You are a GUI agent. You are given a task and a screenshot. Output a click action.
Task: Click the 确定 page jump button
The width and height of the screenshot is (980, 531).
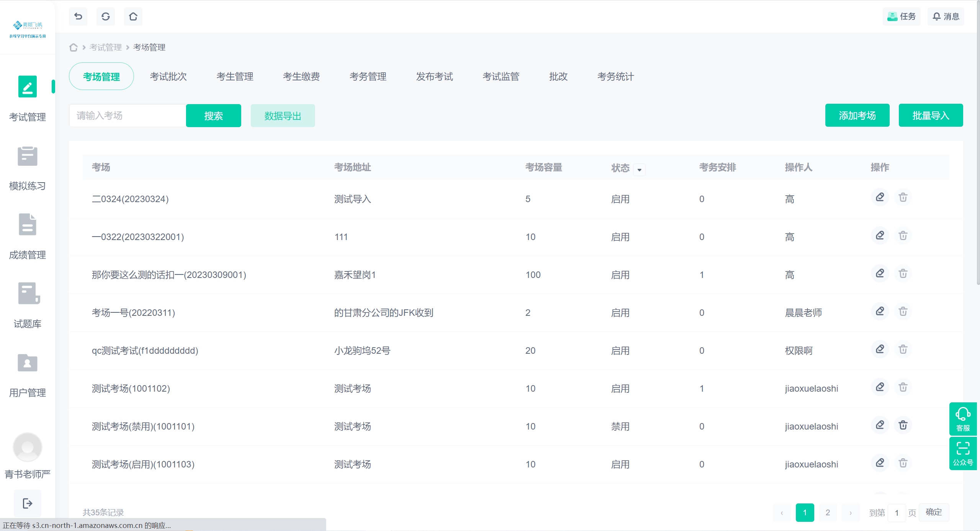(x=934, y=512)
